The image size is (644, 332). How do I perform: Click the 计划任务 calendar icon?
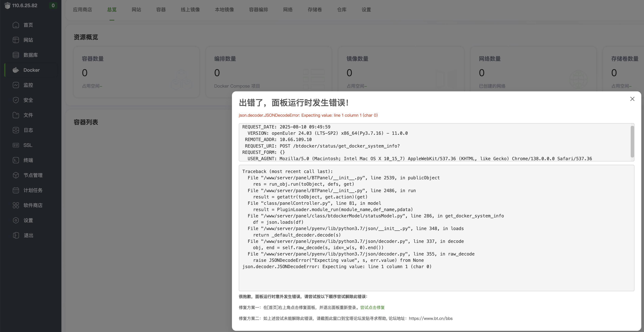point(16,190)
